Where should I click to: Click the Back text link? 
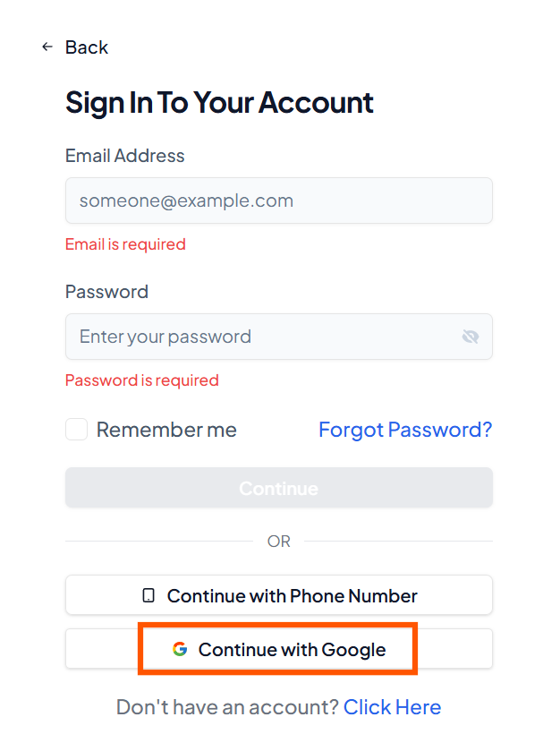coord(87,47)
